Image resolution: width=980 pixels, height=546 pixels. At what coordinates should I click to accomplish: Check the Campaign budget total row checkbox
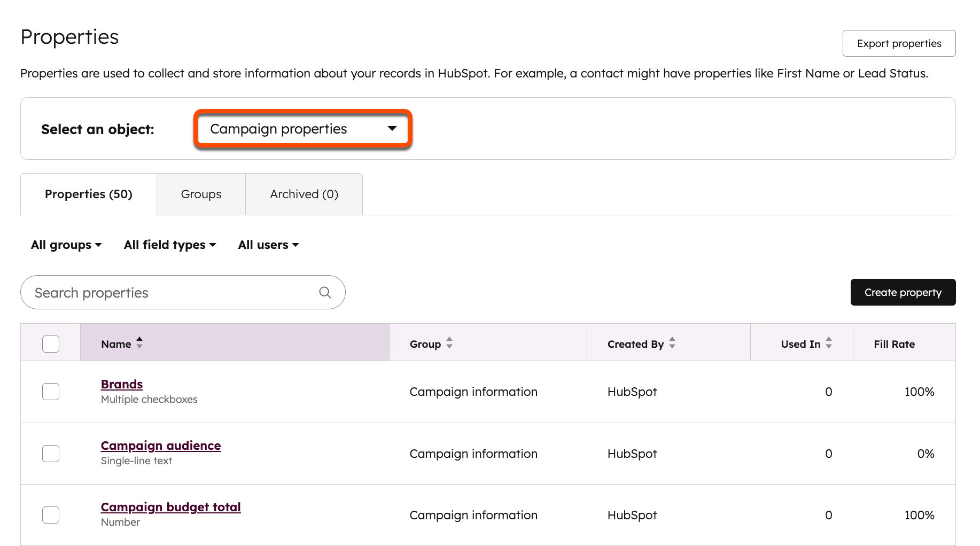50,514
